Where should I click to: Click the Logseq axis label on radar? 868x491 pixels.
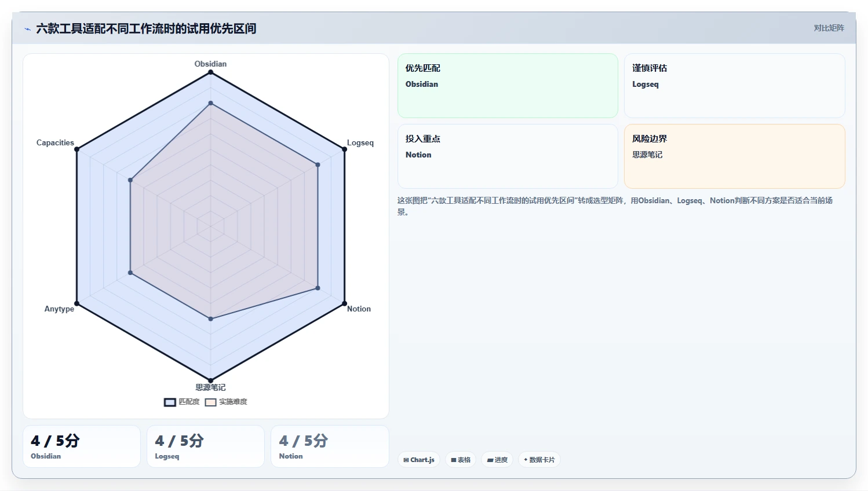point(360,143)
